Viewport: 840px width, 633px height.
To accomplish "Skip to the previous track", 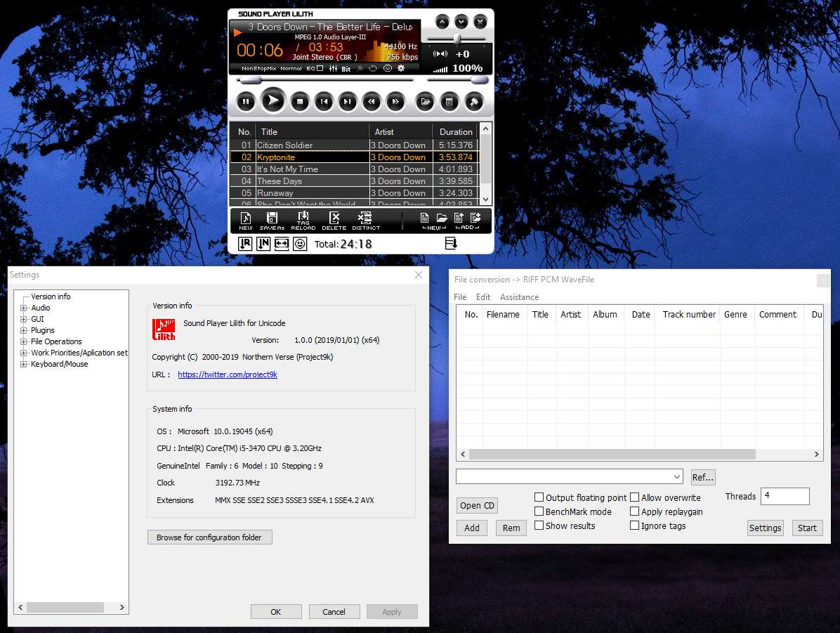I will [324, 102].
